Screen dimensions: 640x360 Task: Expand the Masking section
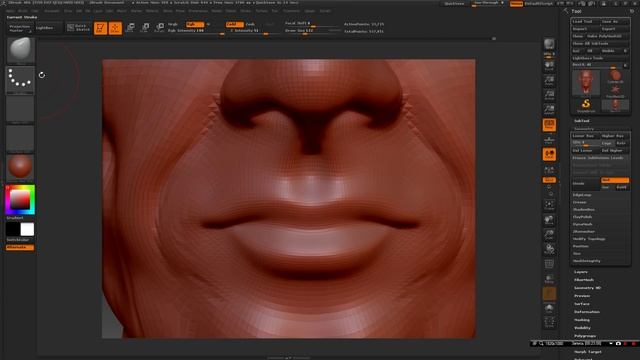click(582, 320)
